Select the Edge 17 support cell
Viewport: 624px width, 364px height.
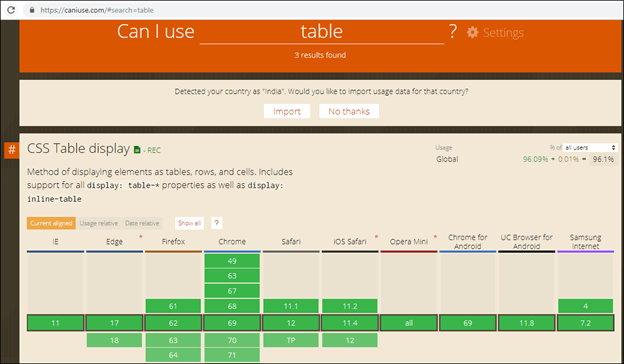[115, 323]
